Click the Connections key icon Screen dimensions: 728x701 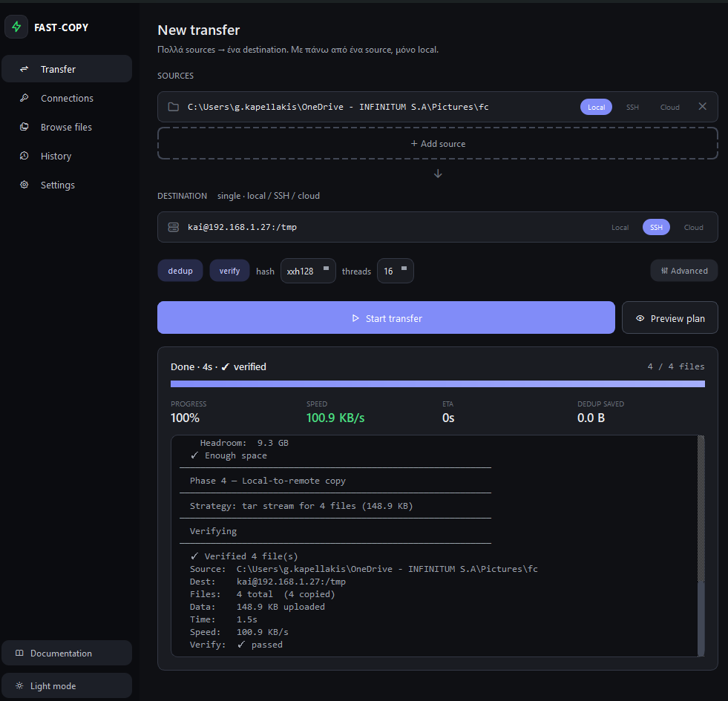coord(24,98)
